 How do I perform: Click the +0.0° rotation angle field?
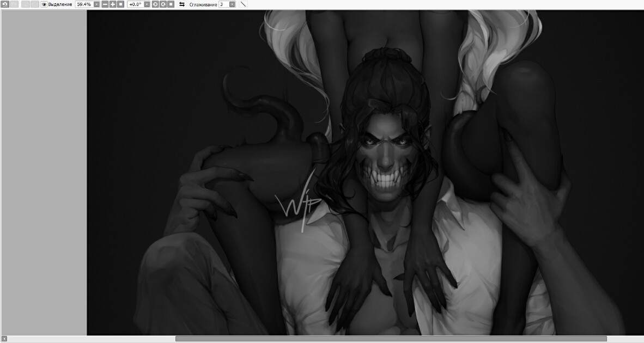click(x=135, y=4)
